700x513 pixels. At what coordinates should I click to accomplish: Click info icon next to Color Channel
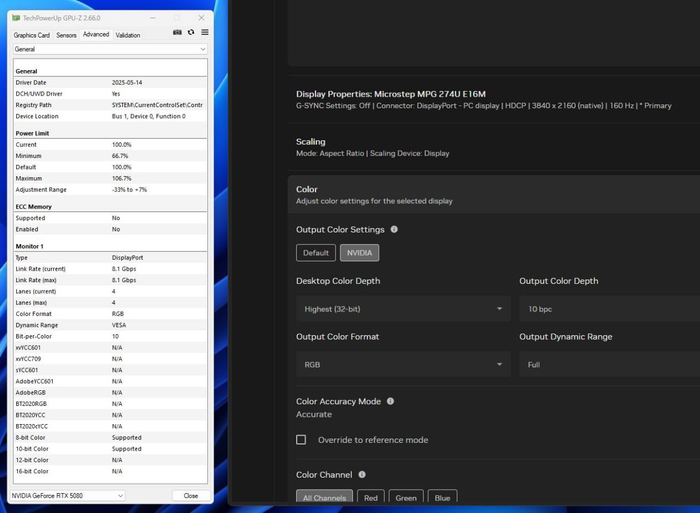pos(362,475)
